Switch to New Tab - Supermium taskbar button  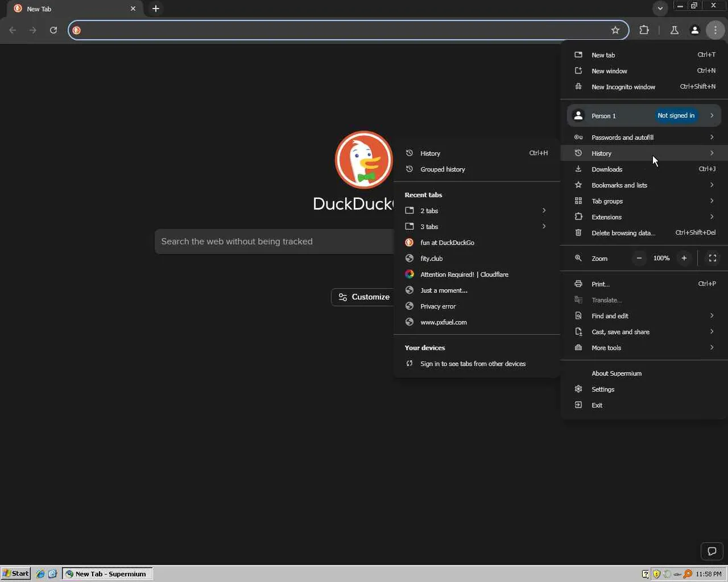[x=107, y=574]
